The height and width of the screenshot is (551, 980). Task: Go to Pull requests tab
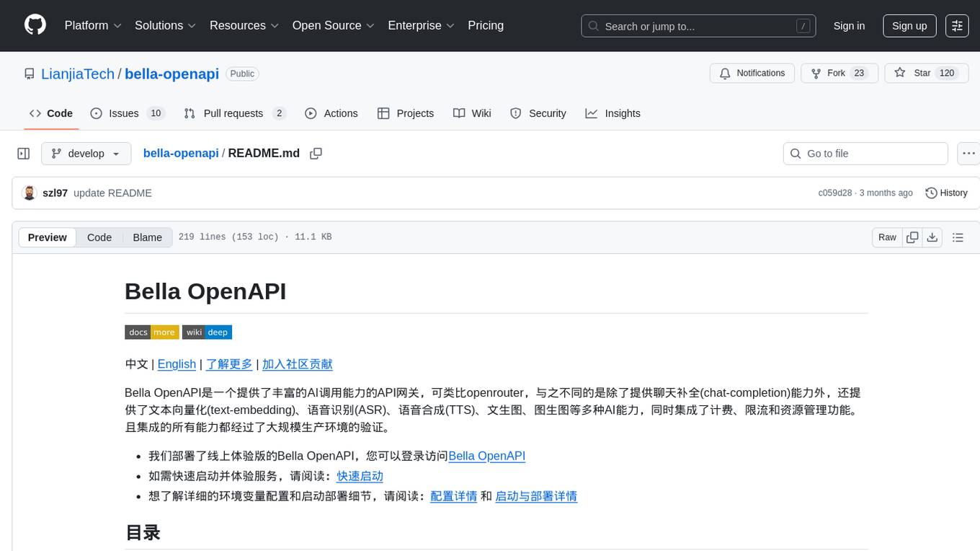[x=234, y=113]
